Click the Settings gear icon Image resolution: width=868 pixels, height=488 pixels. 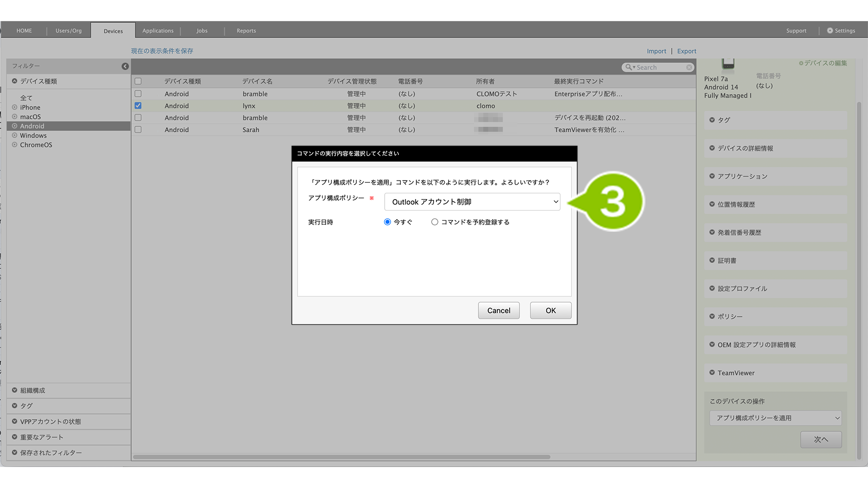tap(830, 31)
